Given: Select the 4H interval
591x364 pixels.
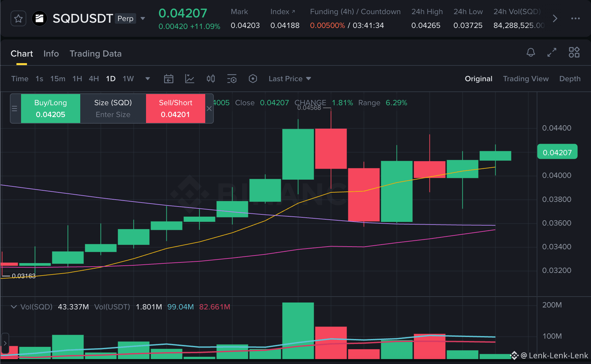Looking at the screenshot, I should coord(94,79).
